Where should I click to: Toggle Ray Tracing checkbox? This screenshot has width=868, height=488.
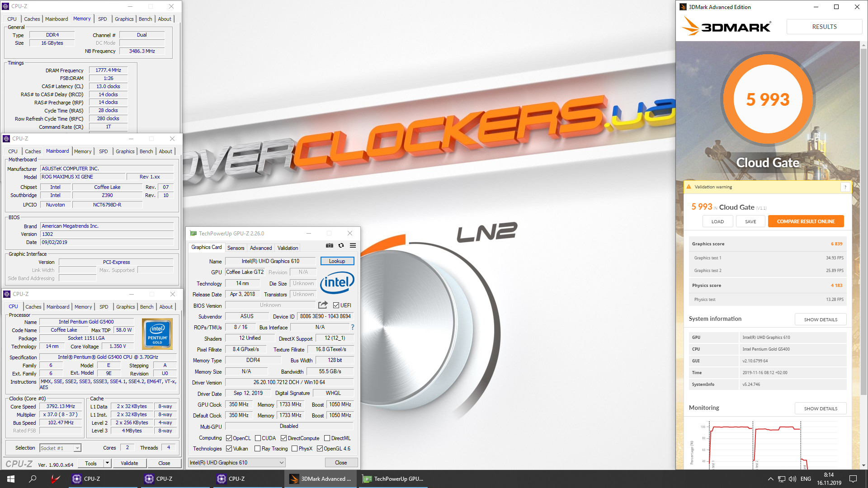click(257, 449)
